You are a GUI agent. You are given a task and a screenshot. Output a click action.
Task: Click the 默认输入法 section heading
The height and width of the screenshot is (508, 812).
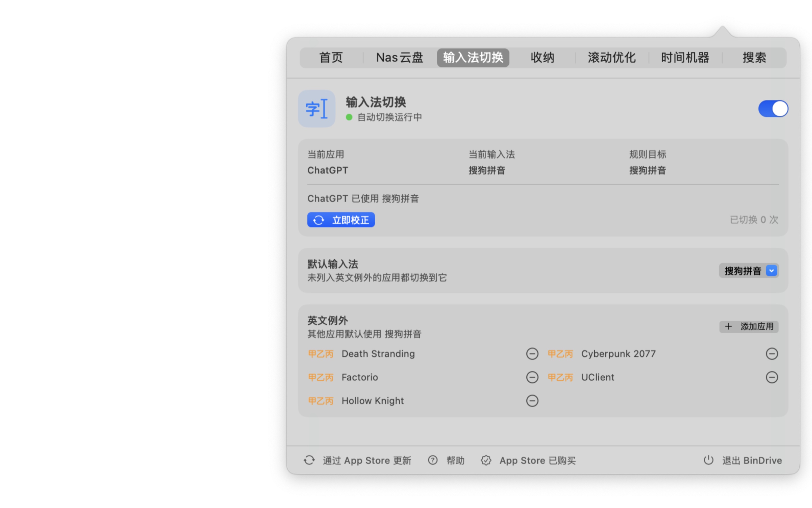coord(332,264)
